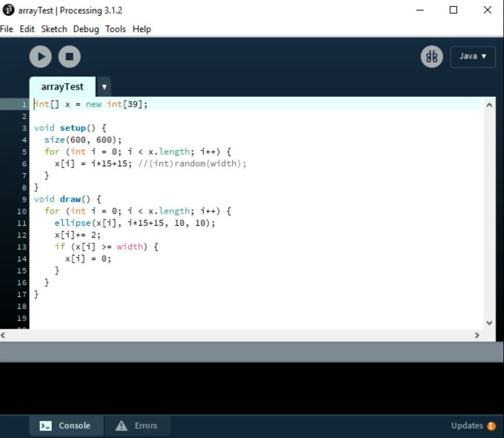Click the 'void setup() {' line
The height and width of the screenshot is (438, 504).
(x=71, y=128)
